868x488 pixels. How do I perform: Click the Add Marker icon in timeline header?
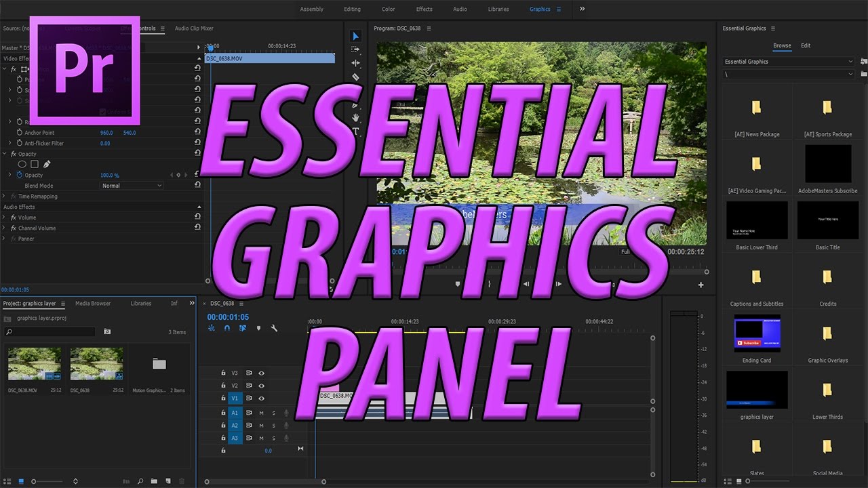pyautogui.click(x=258, y=328)
